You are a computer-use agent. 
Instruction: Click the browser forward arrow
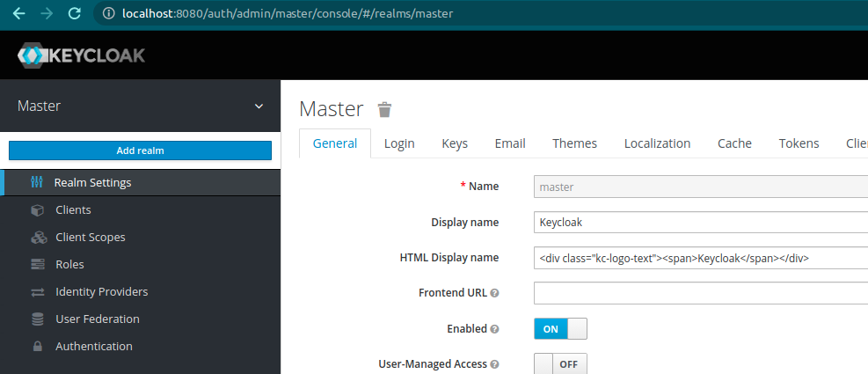pyautogui.click(x=47, y=14)
